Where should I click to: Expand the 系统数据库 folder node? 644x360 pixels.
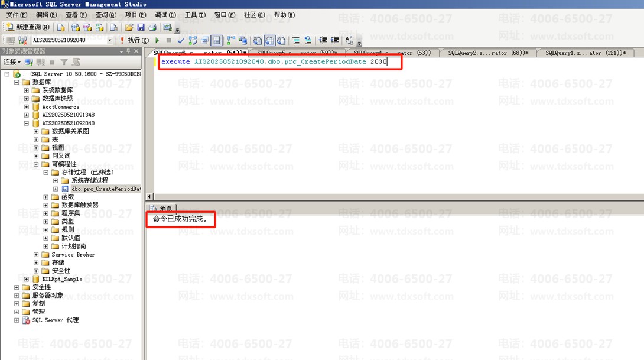[x=27, y=90]
